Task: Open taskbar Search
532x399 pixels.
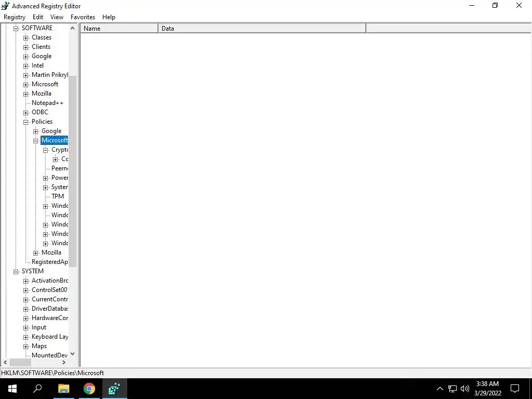Action: tap(37, 389)
